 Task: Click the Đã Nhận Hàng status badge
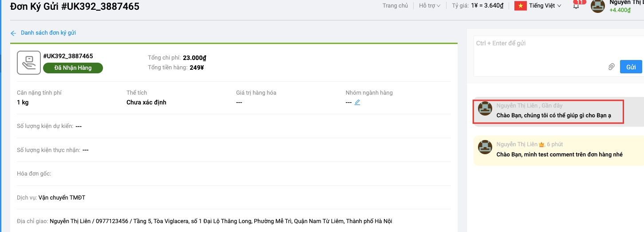pos(73,68)
